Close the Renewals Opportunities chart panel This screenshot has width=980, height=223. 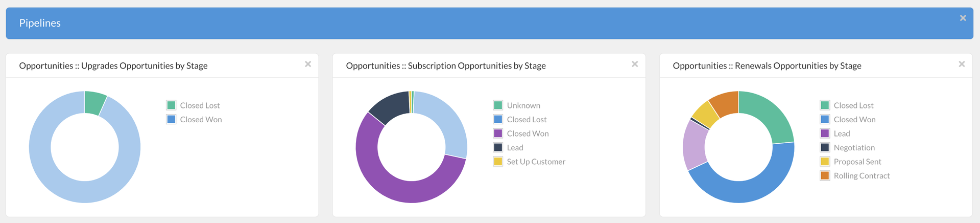click(962, 64)
